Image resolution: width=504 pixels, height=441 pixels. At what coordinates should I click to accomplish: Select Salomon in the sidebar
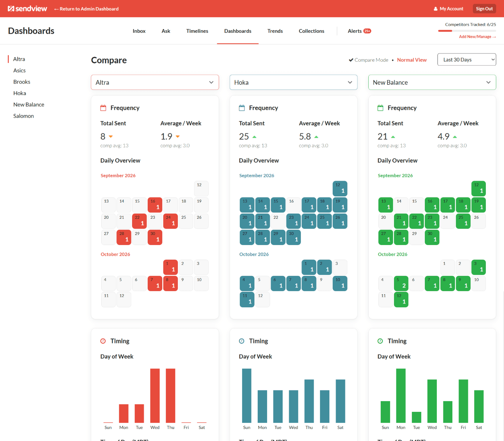pos(23,116)
